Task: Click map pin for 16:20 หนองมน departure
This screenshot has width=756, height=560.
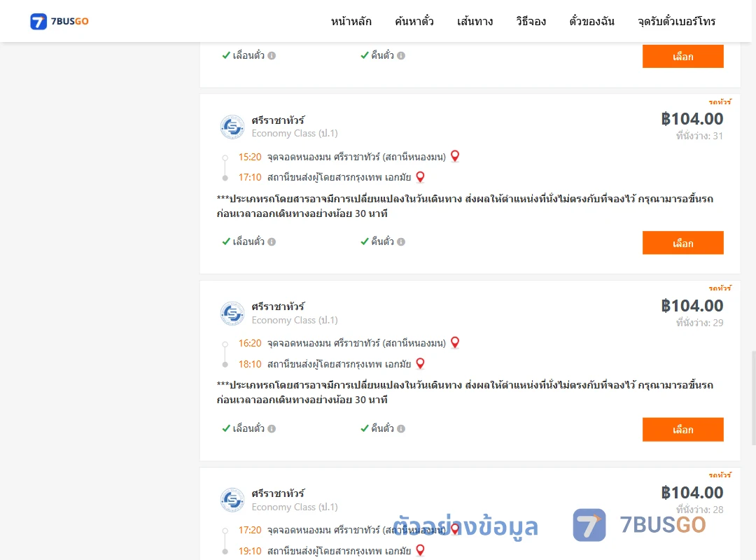Action: coord(455,342)
